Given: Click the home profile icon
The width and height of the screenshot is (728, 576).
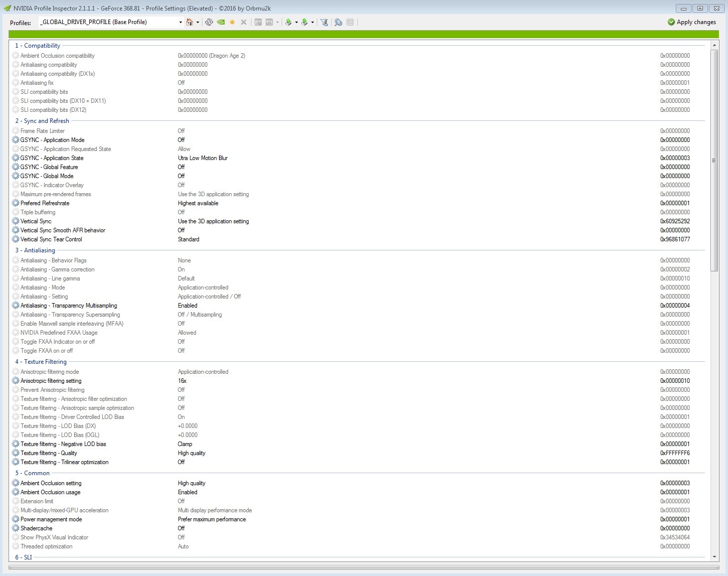Looking at the screenshot, I should [x=190, y=22].
